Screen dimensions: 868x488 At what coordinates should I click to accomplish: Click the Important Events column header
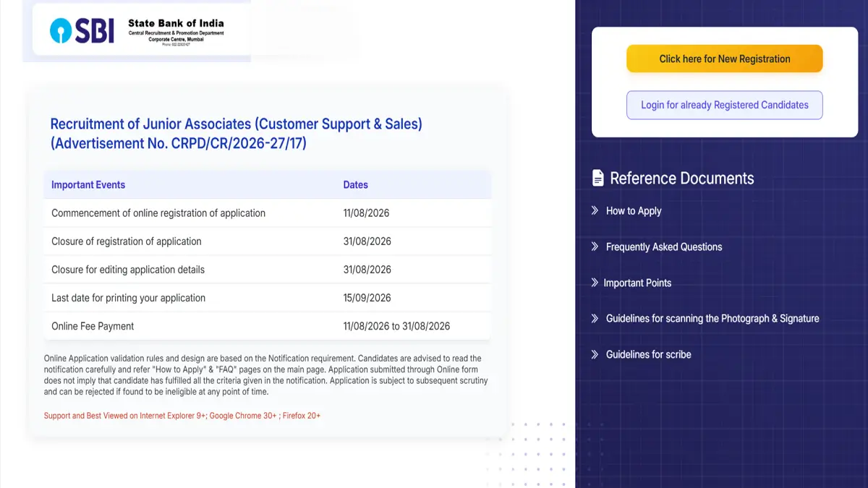click(88, 185)
